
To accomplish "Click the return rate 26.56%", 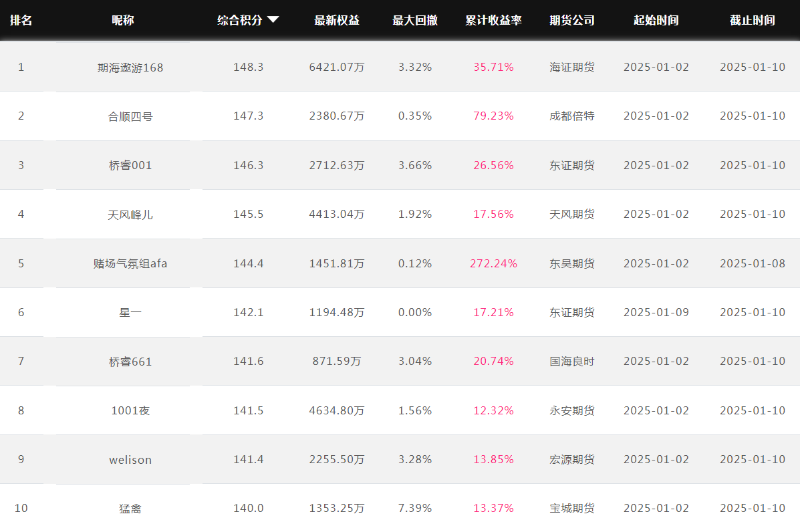I will point(493,165).
